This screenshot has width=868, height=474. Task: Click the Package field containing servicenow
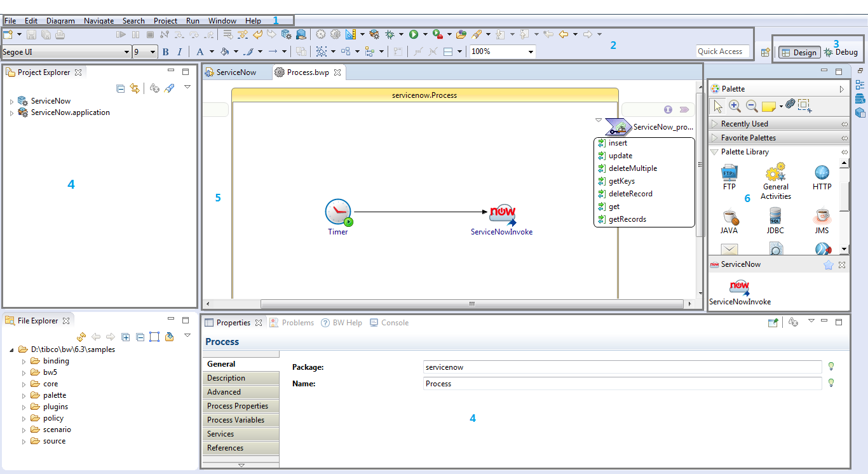coord(623,367)
